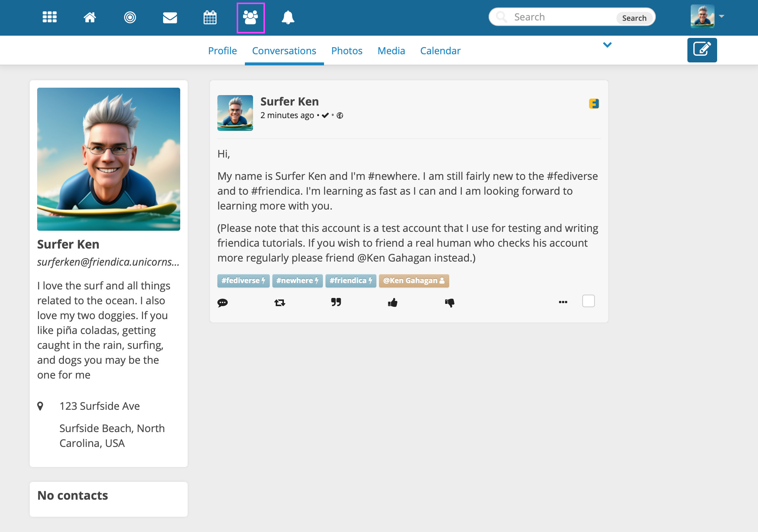The image size is (758, 532).
Task: Quote the post with quotation icon
Action: click(336, 302)
